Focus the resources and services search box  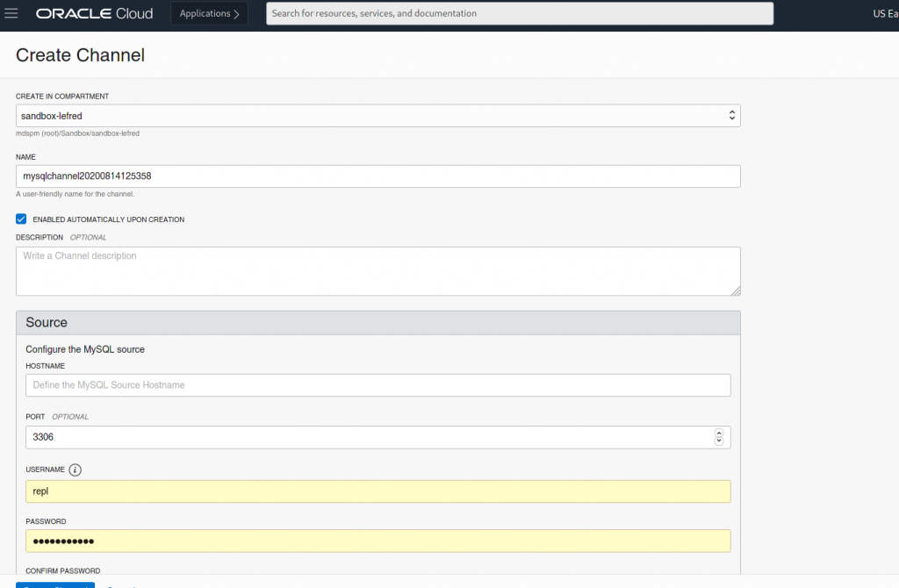point(520,13)
